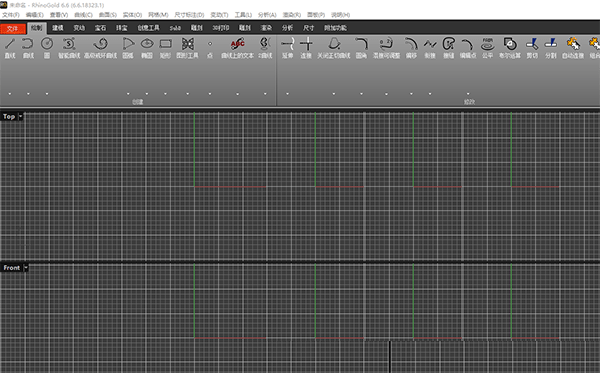The width and height of the screenshot is (600, 373).
Task: Select the red ABC text on curve tool
Action: coord(237,44)
